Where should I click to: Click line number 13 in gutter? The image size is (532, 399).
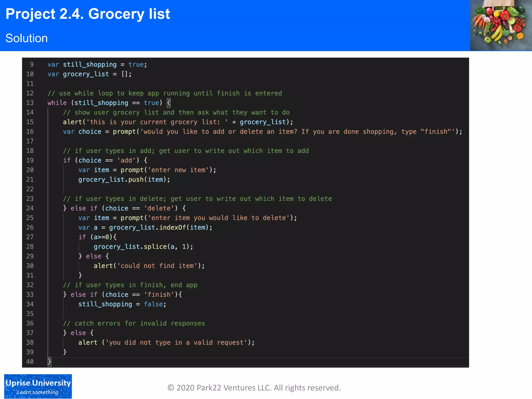coord(30,103)
